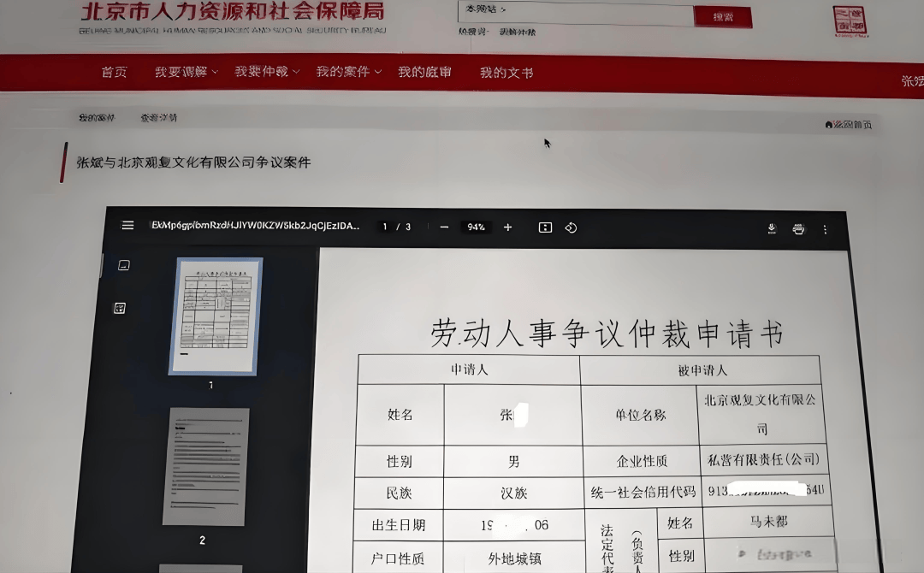The height and width of the screenshot is (573, 924).
Task: Click the 返回首页 link
Action: click(852, 124)
